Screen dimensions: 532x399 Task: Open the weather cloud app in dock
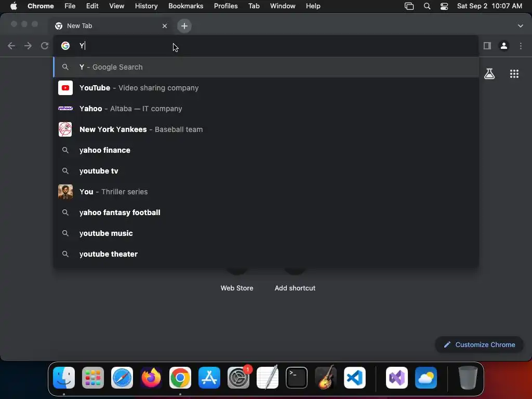(426, 378)
